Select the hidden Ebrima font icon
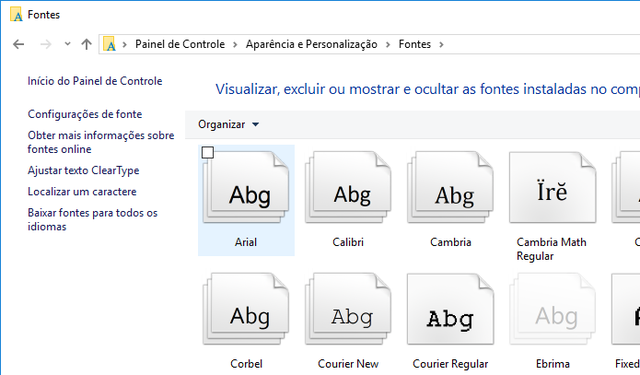The image size is (640, 375). pyautogui.click(x=552, y=309)
